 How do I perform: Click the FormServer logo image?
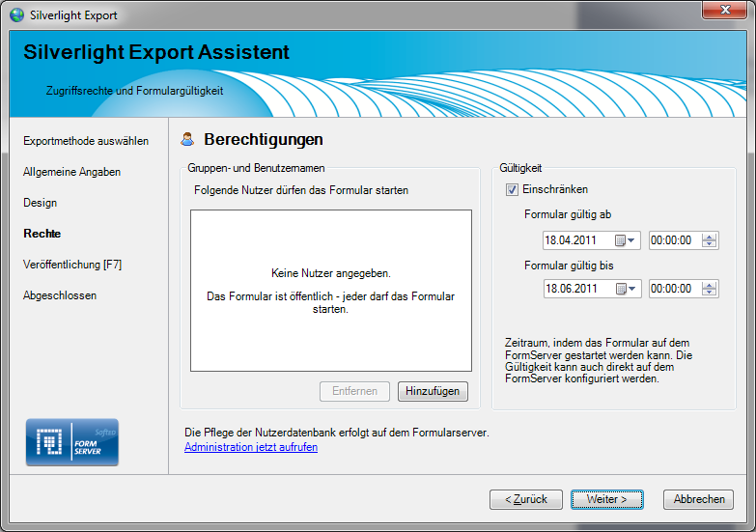71,442
